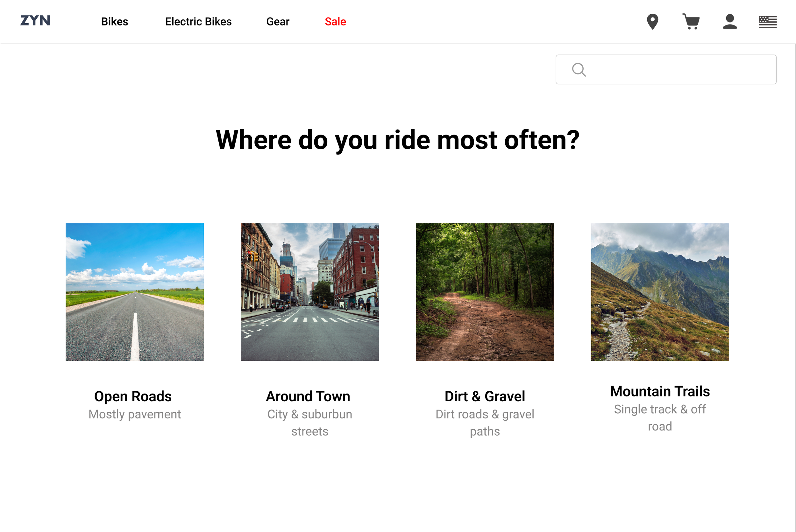Click the magnifying glass search icon
The width and height of the screenshot is (796, 532).
(579, 70)
